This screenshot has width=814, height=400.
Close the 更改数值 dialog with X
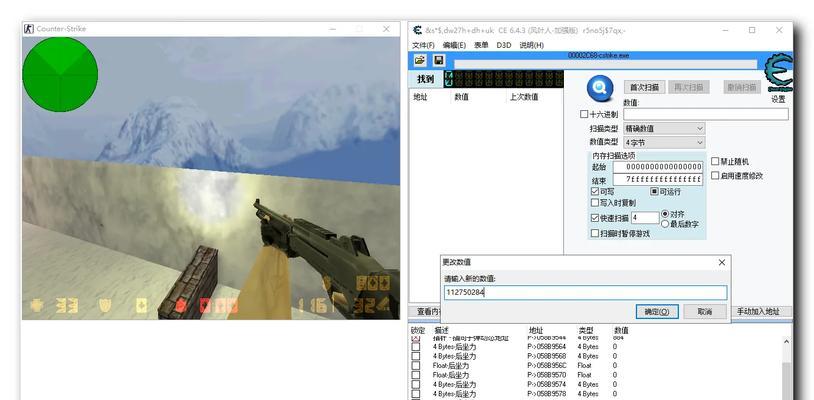[722, 263]
